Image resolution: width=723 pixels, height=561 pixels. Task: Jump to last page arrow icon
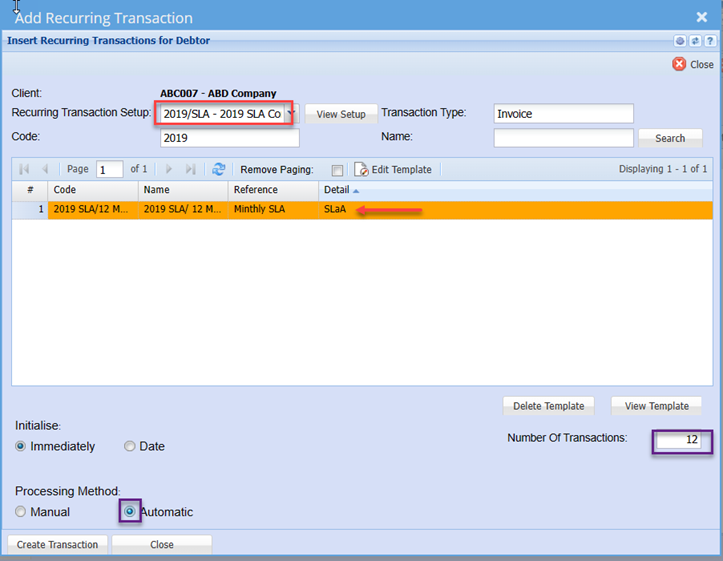tap(190, 170)
